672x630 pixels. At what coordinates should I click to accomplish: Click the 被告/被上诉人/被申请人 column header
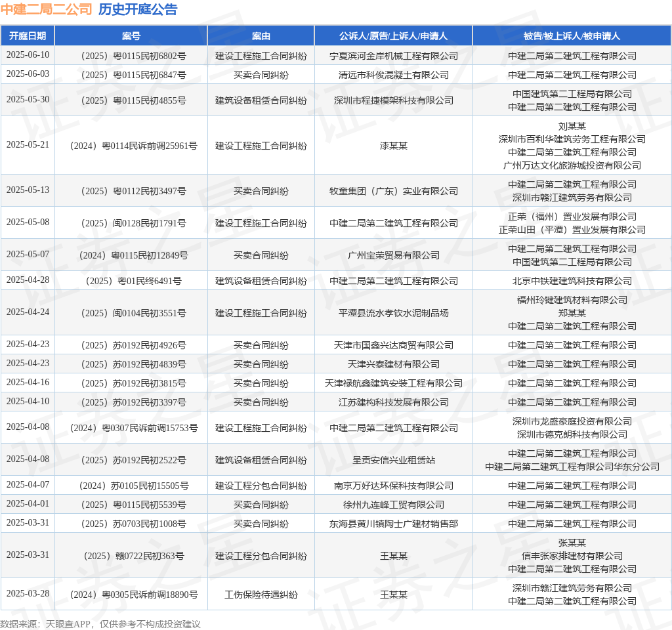tap(572, 36)
